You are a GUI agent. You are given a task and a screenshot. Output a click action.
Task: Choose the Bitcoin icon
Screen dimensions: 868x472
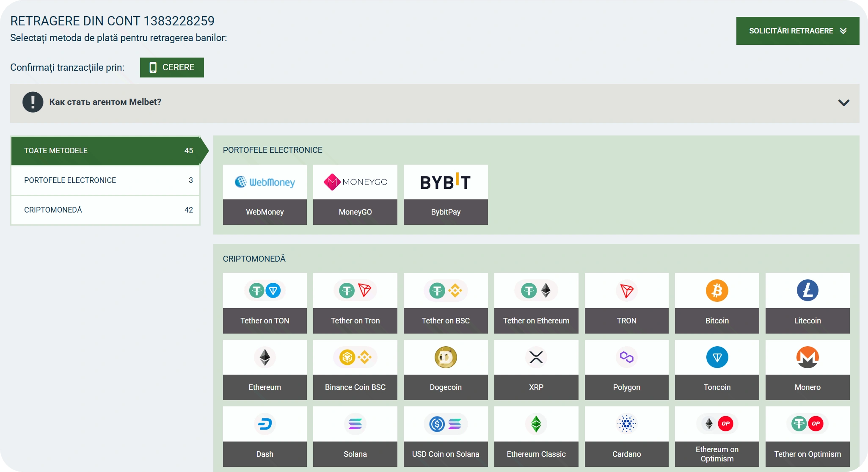point(717,290)
